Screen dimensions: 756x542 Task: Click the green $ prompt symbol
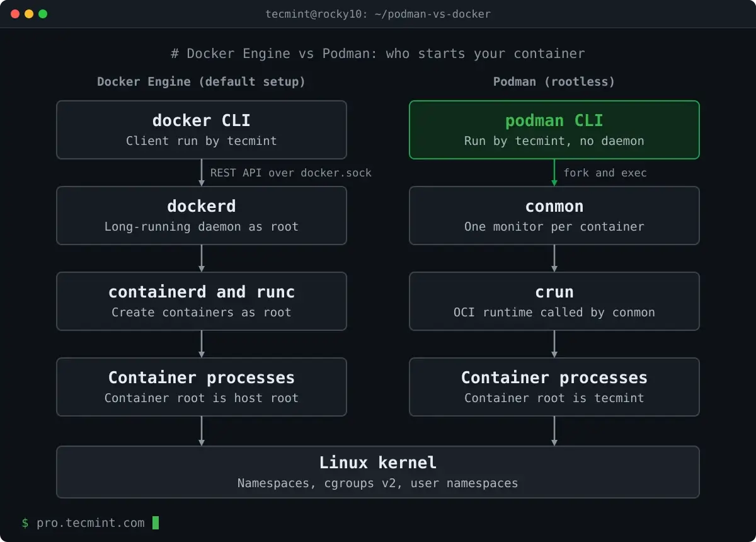point(25,522)
